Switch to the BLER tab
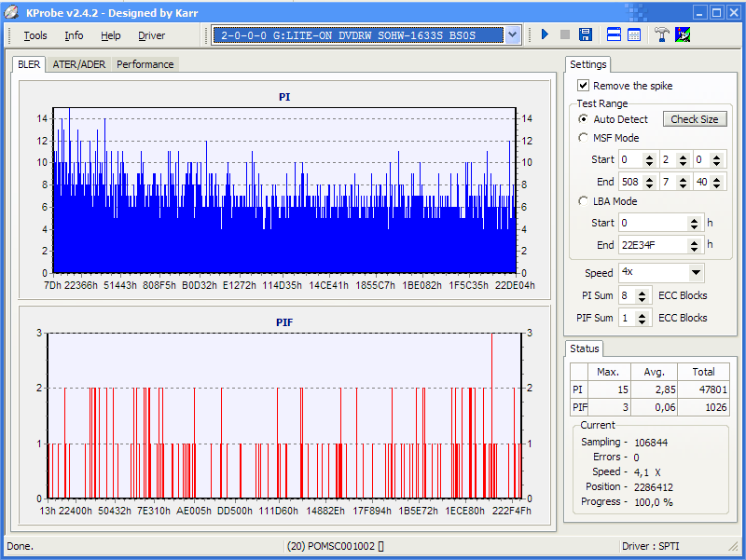Image resolution: width=746 pixels, height=560 pixels. point(29,64)
